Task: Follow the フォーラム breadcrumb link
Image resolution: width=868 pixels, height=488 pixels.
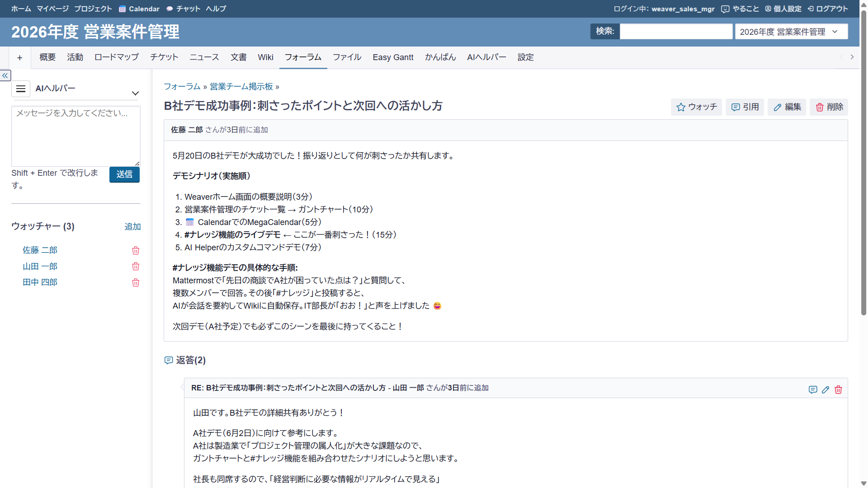Action: pyautogui.click(x=182, y=87)
